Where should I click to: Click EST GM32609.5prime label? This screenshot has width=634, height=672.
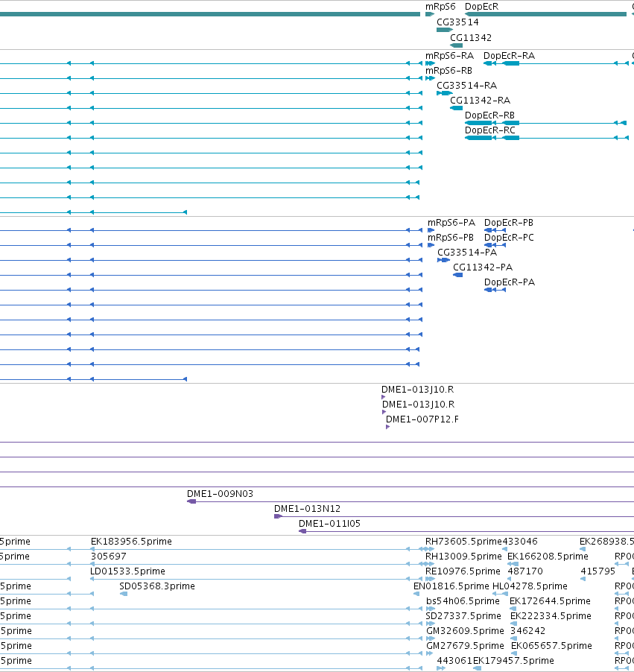(x=465, y=631)
